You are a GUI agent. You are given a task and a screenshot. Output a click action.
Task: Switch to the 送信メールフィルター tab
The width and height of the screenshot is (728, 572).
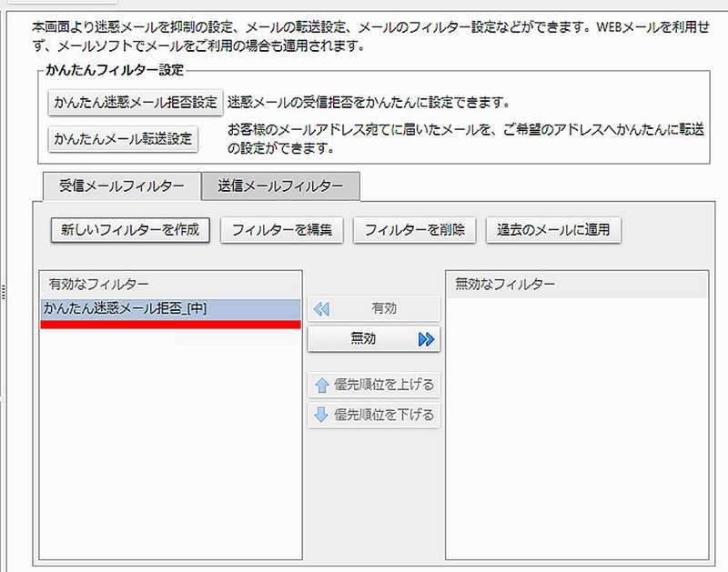pyautogui.click(x=280, y=186)
